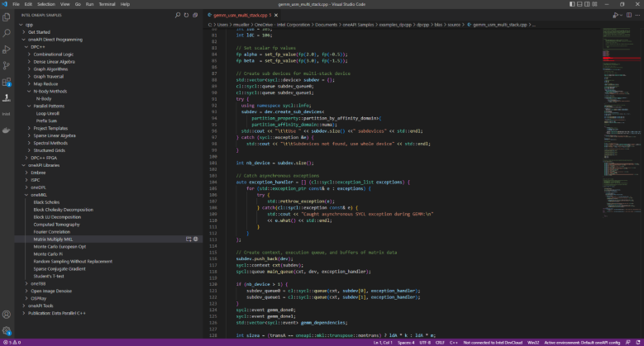
Task: Open the oneAPI samples activity bar icon
Action: [7, 98]
